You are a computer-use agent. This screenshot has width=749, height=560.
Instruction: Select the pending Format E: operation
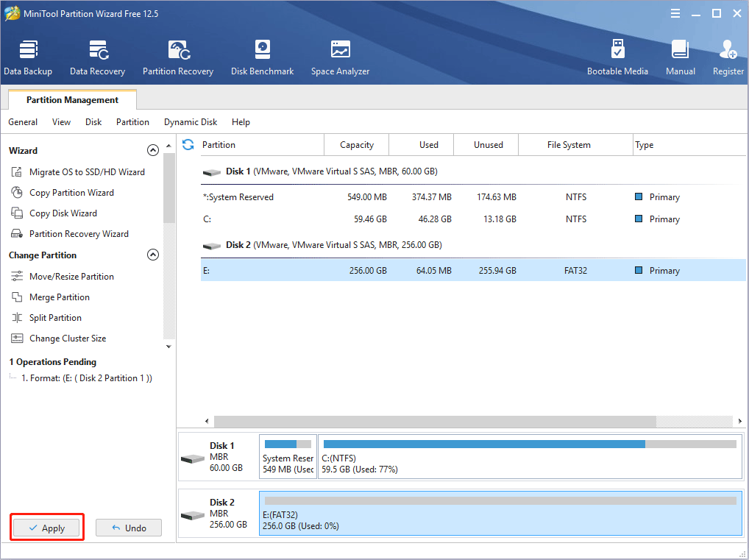click(86, 378)
